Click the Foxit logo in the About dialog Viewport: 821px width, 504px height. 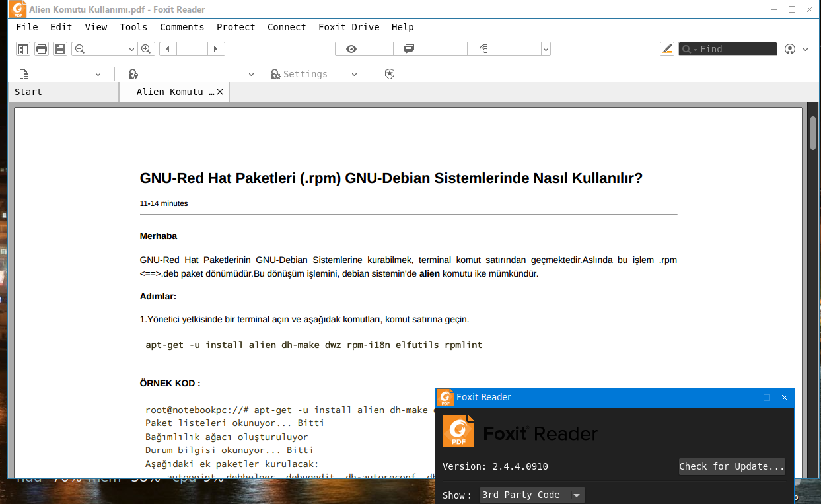pyautogui.click(x=458, y=431)
